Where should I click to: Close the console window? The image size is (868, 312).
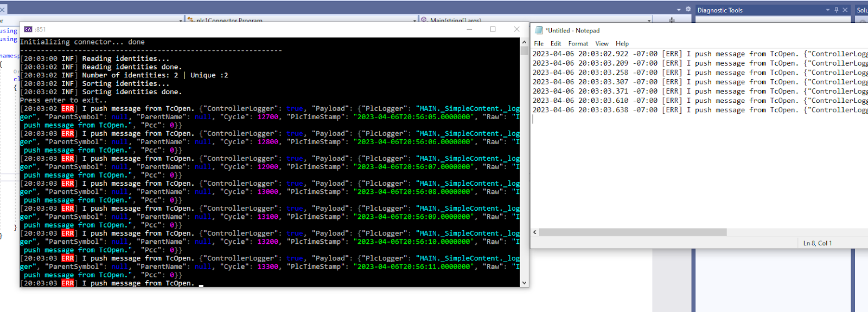pos(516,29)
